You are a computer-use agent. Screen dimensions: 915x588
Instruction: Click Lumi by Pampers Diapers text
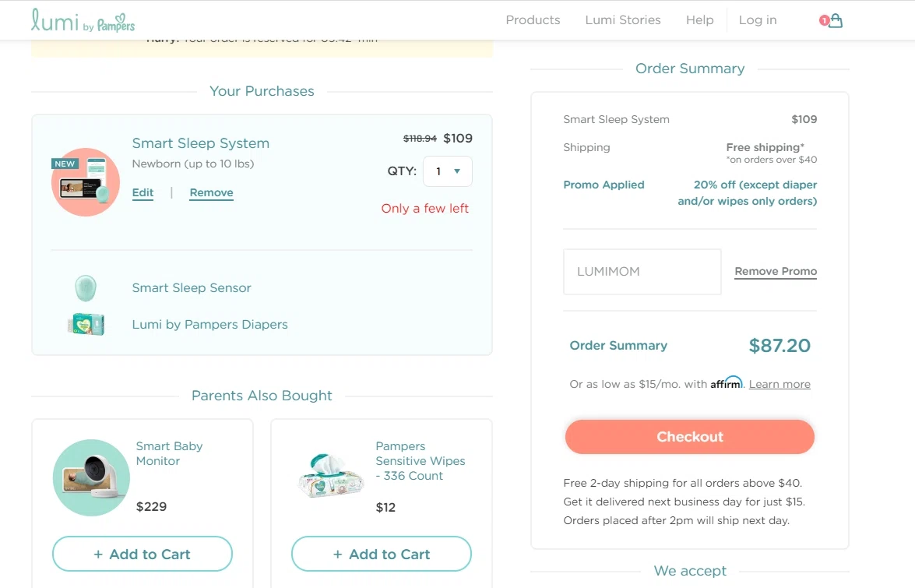tap(210, 324)
